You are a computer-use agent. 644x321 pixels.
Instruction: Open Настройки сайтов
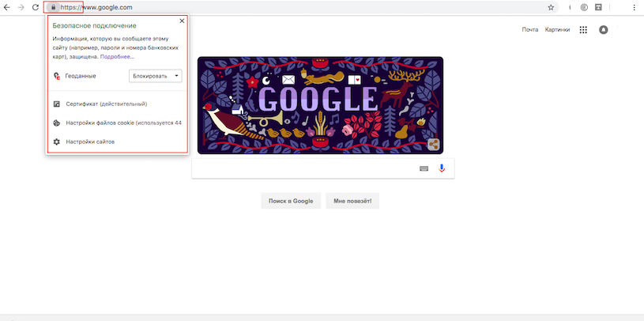click(89, 142)
